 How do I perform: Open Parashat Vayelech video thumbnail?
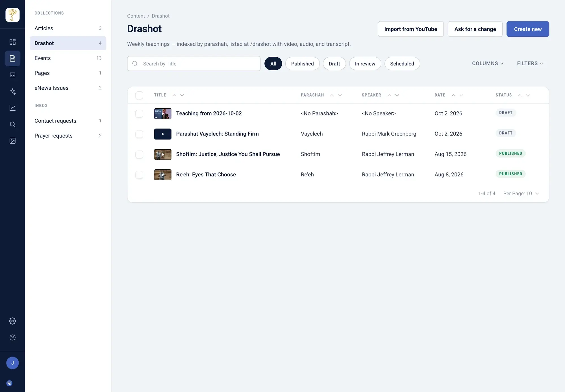pos(163,134)
